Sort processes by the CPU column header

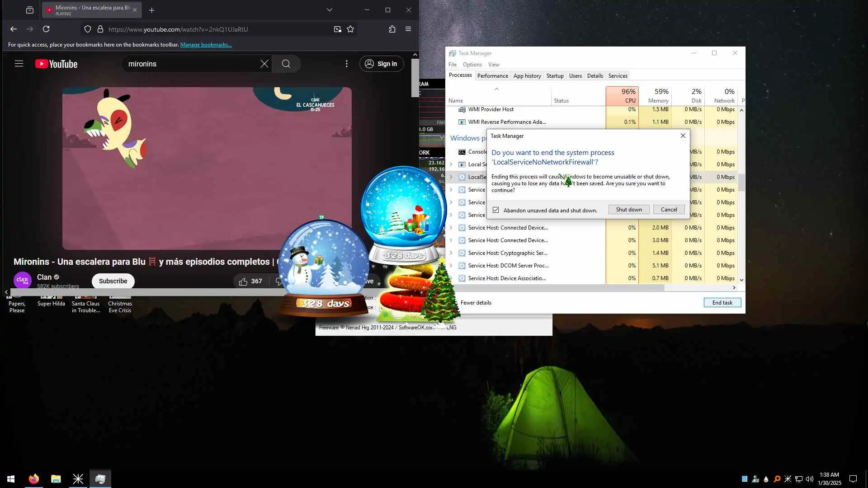[622, 96]
